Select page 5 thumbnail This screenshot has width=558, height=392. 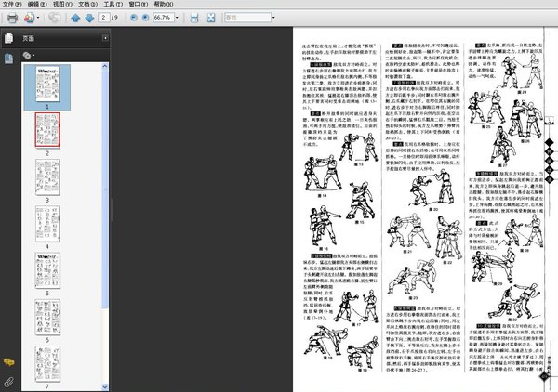tap(47, 270)
